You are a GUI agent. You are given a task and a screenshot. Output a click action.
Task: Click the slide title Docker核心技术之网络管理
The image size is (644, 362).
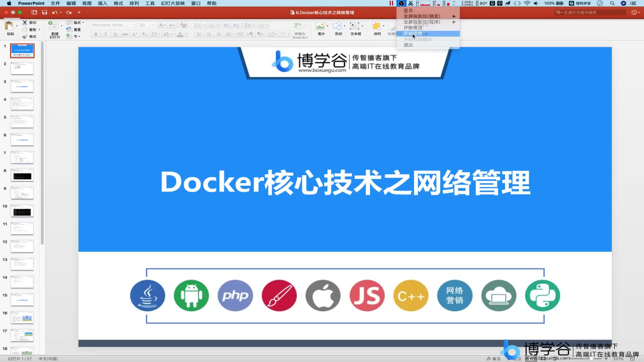click(345, 182)
